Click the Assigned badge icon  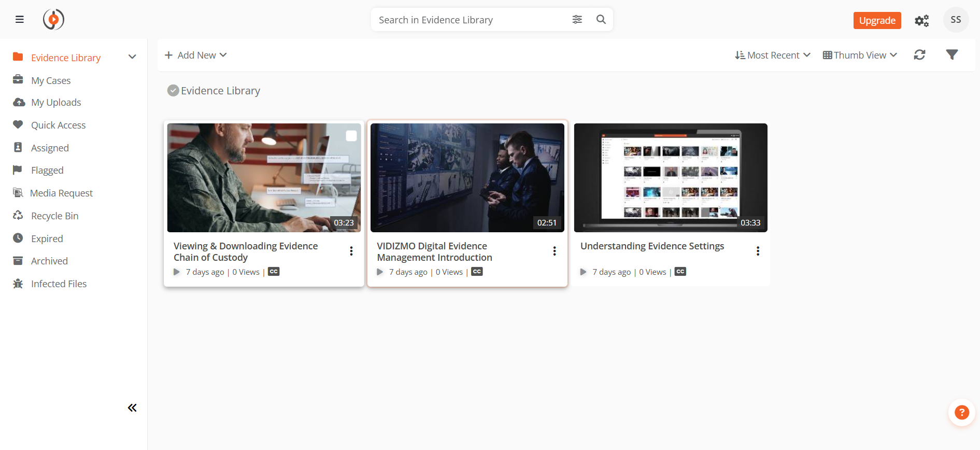pos(18,147)
